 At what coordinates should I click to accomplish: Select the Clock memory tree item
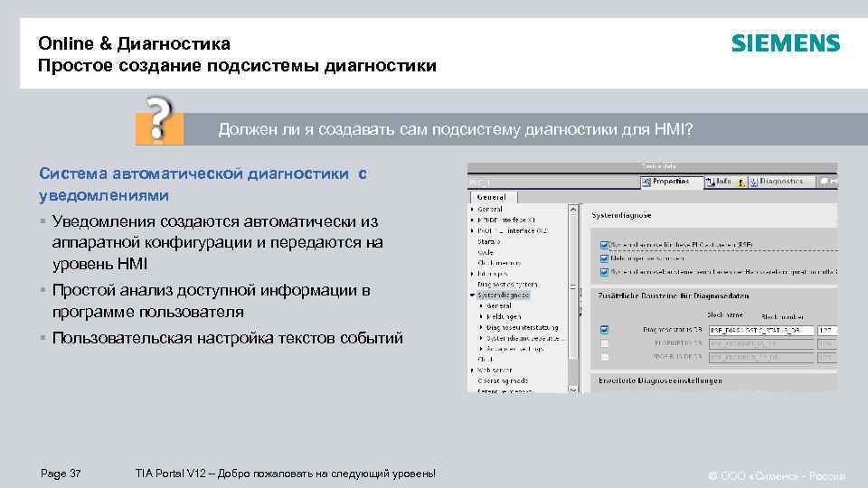tap(499, 263)
